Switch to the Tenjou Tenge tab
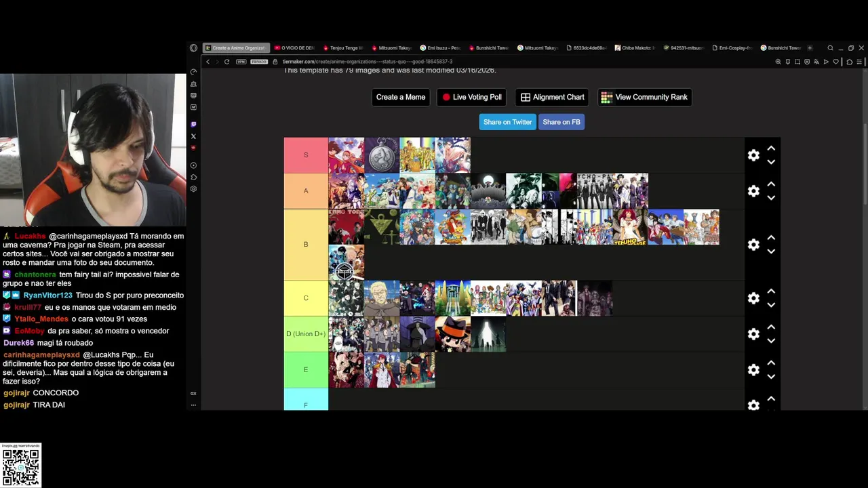 coord(344,48)
